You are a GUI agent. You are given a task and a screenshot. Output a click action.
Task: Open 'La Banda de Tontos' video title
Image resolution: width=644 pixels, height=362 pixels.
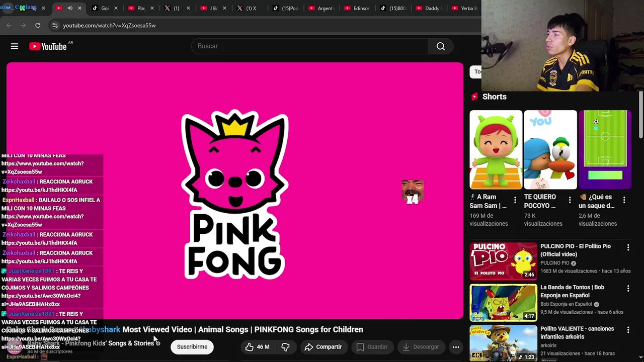pyautogui.click(x=573, y=291)
